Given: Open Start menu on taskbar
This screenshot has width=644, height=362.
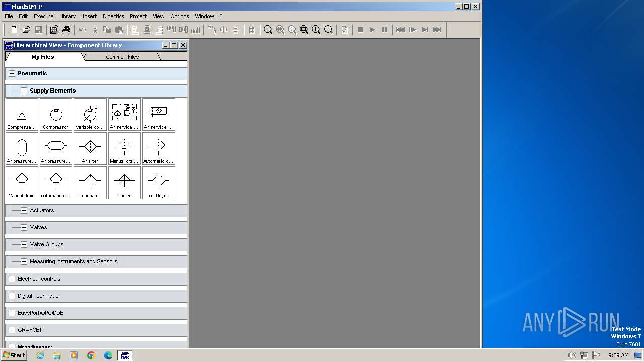Looking at the screenshot, I should tap(14, 355).
